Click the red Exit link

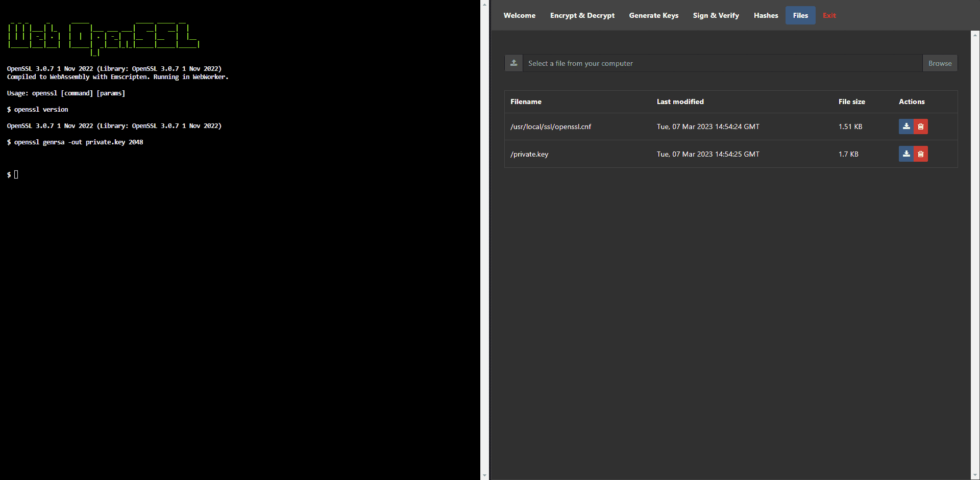click(x=829, y=15)
